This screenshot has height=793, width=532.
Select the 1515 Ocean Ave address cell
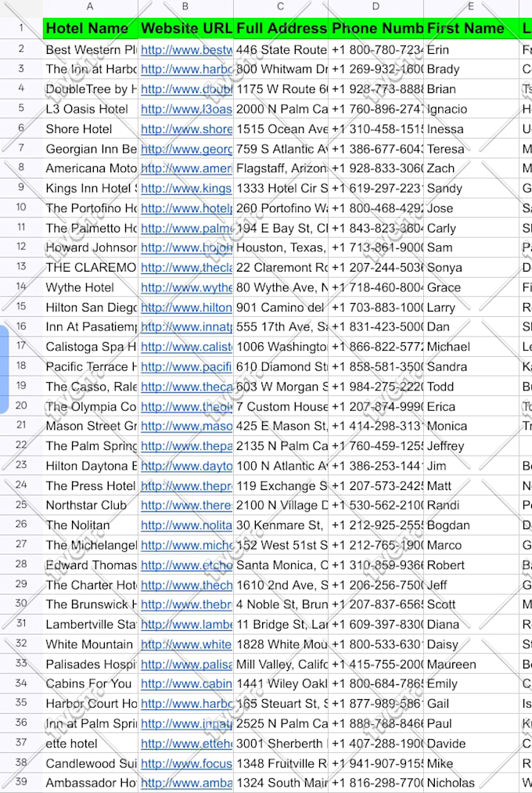[x=280, y=129]
